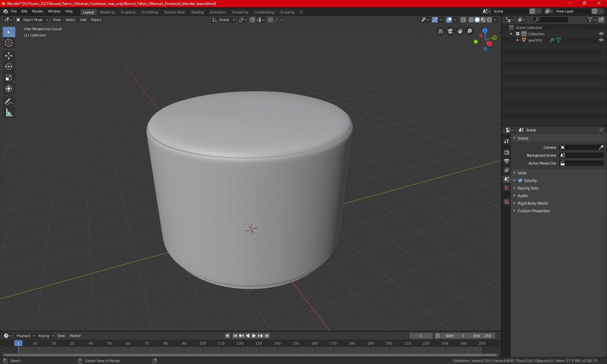Screen dimensions: 607x364
Task: Open the Playback popover in timeline
Action: 26,336
